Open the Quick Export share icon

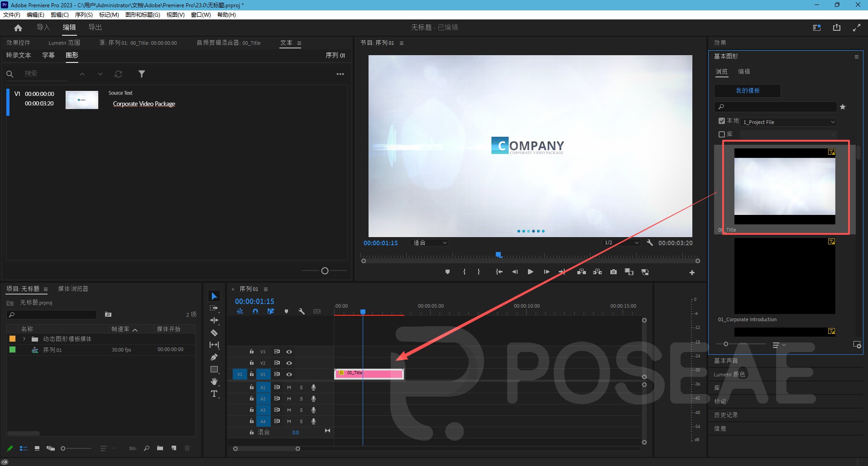(837, 28)
